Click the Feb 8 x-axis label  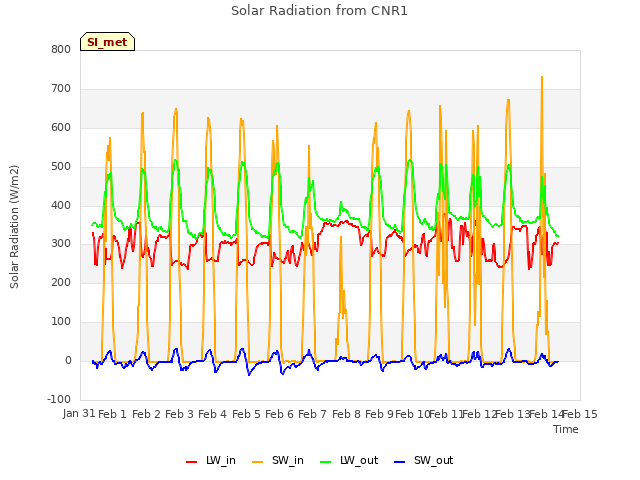pos(346,414)
